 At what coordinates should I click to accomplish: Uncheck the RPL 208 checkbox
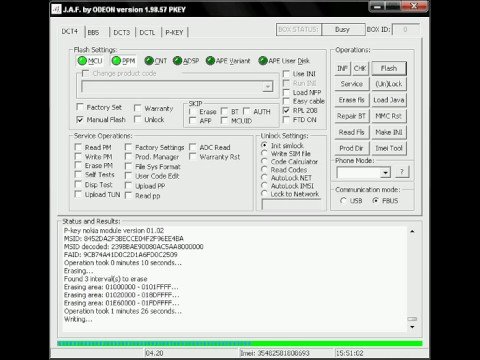286,110
